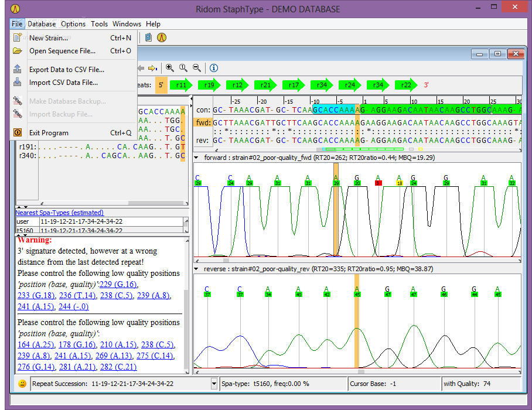Click the Ridom StaphType title bar icon
The image size is (532, 410).
tap(15, 8)
